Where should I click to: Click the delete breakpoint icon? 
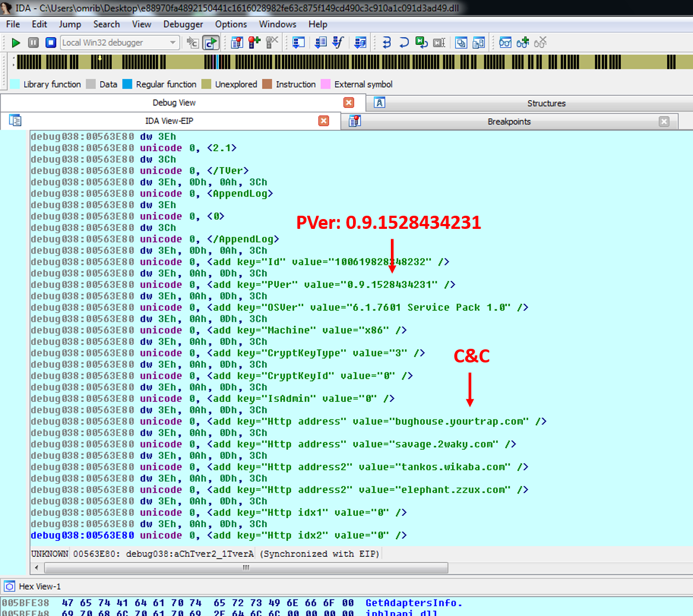(272, 43)
